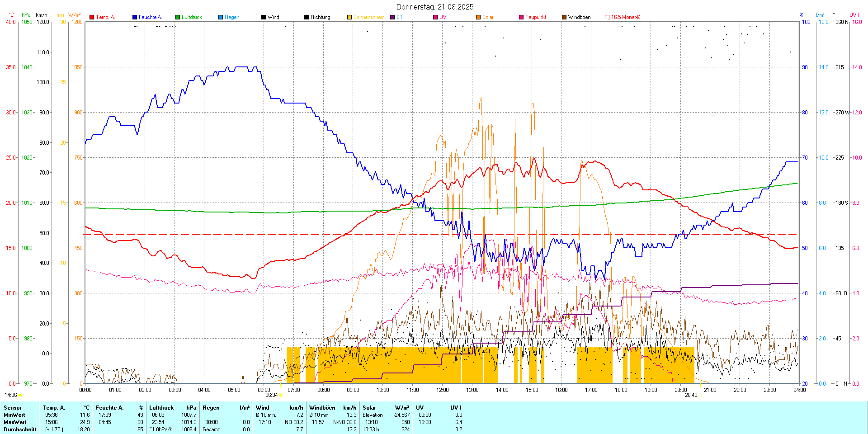Click the black Wind legend square
868x434 pixels.
(x=264, y=17)
